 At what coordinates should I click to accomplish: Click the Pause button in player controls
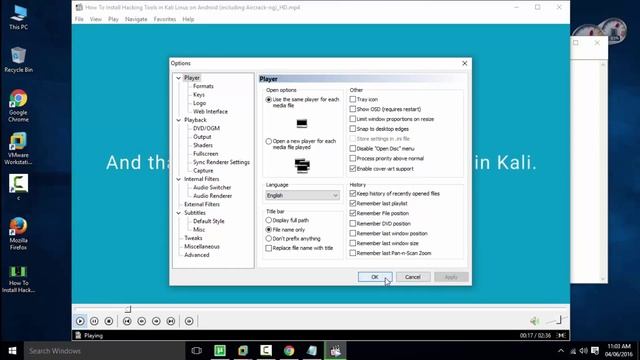tap(94, 321)
